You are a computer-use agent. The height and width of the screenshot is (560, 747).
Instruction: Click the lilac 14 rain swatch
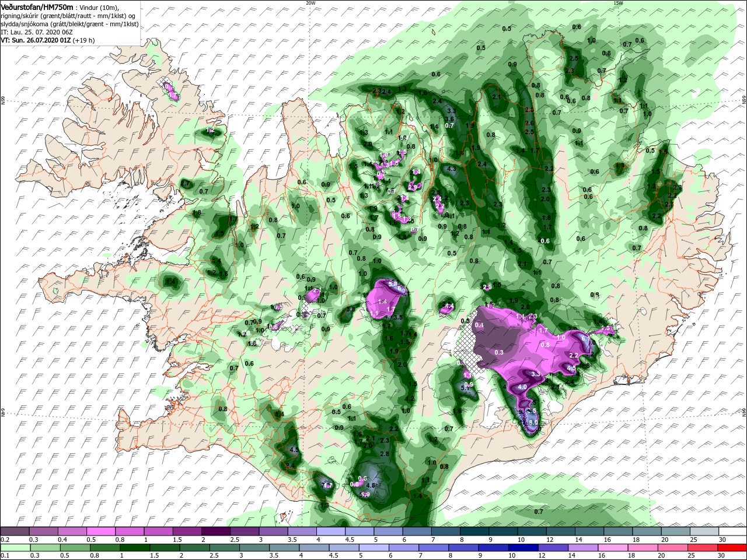tap(583, 548)
